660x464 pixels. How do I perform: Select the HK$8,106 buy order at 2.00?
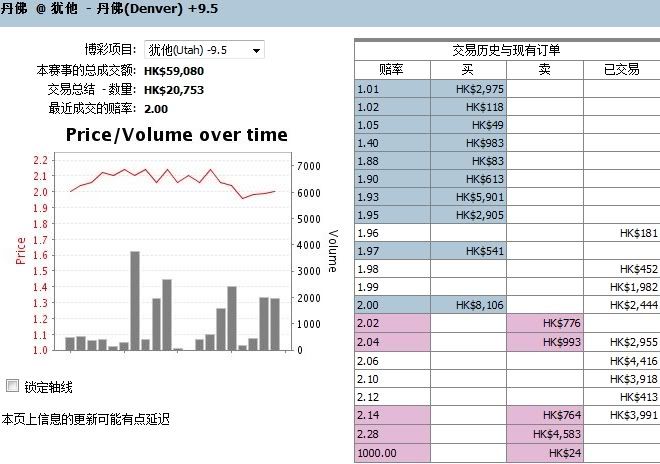[468, 305]
